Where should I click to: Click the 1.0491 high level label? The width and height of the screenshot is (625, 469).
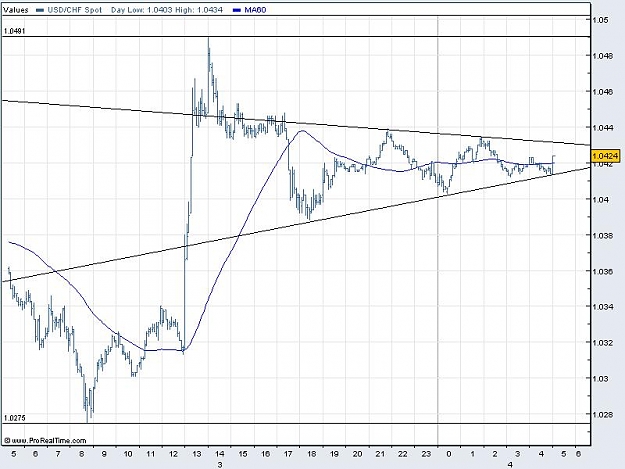(x=14, y=31)
